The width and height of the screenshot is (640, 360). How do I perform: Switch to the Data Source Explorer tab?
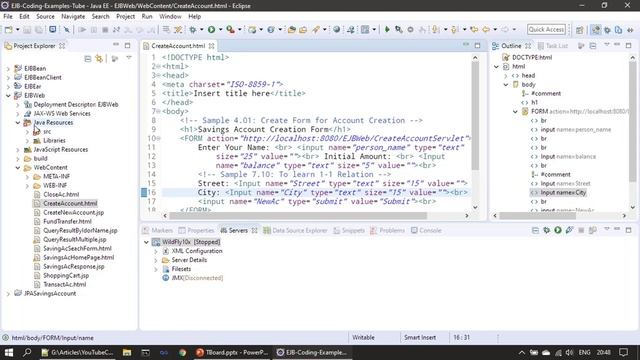(x=296, y=231)
